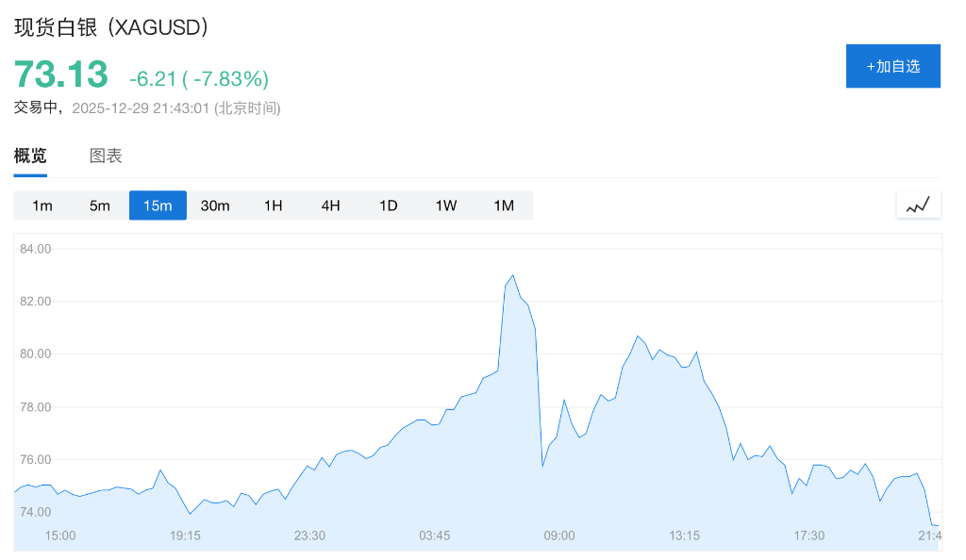Image resolution: width=966 pixels, height=560 pixels.
Task: Show the 1M monthly chart
Action: (x=504, y=206)
